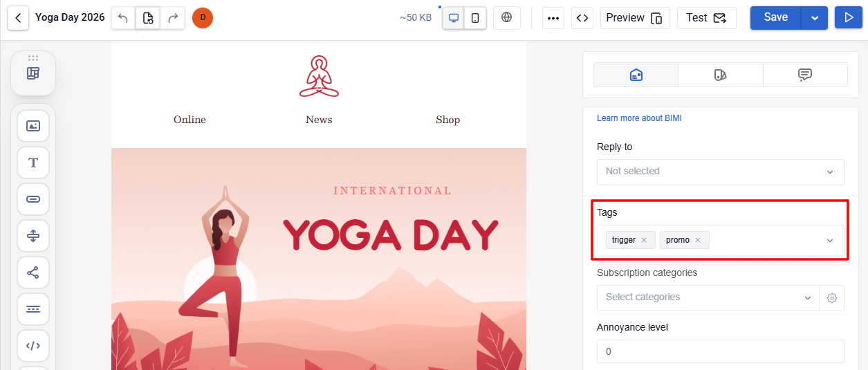This screenshot has width=868, height=370.
Task: Open the three-dots more options menu
Action: coord(553,18)
